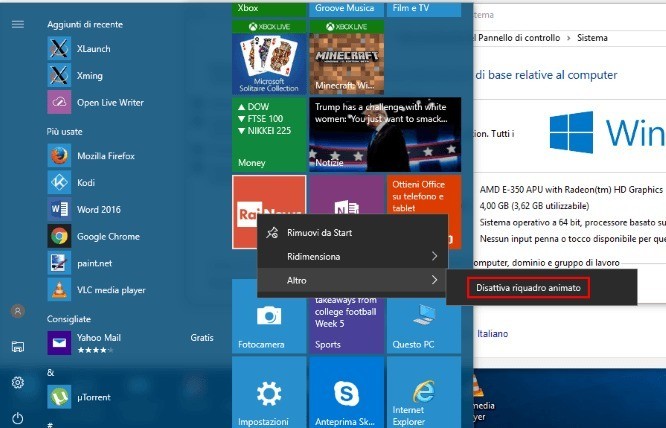Click the 4,00 GB memory value

pyautogui.click(x=534, y=206)
